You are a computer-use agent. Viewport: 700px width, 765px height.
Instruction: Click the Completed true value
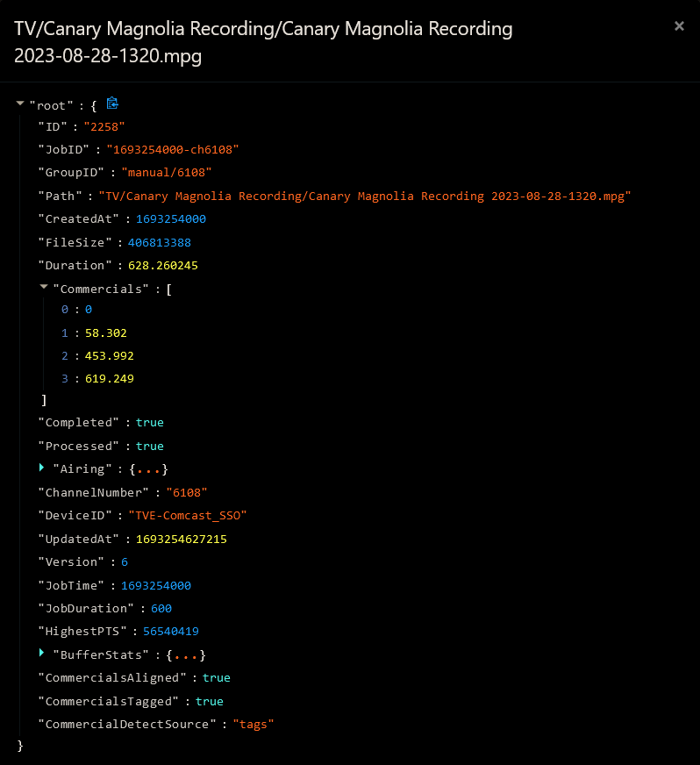coord(149,422)
